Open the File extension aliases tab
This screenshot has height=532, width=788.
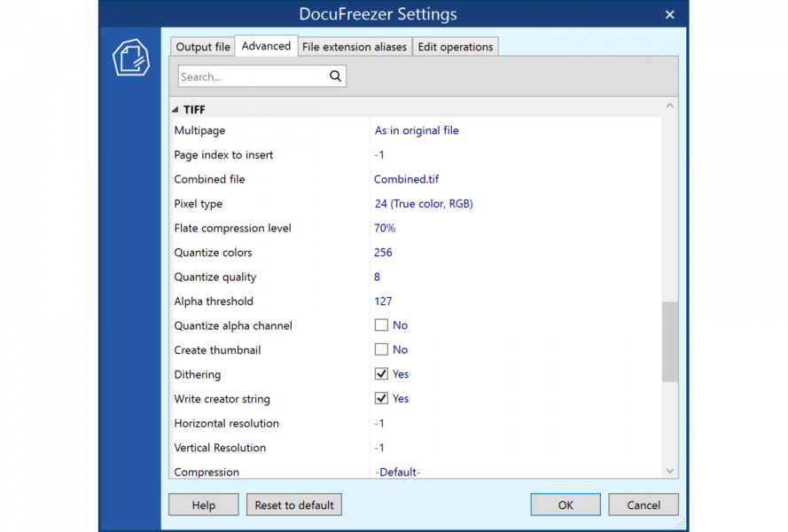pos(354,46)
